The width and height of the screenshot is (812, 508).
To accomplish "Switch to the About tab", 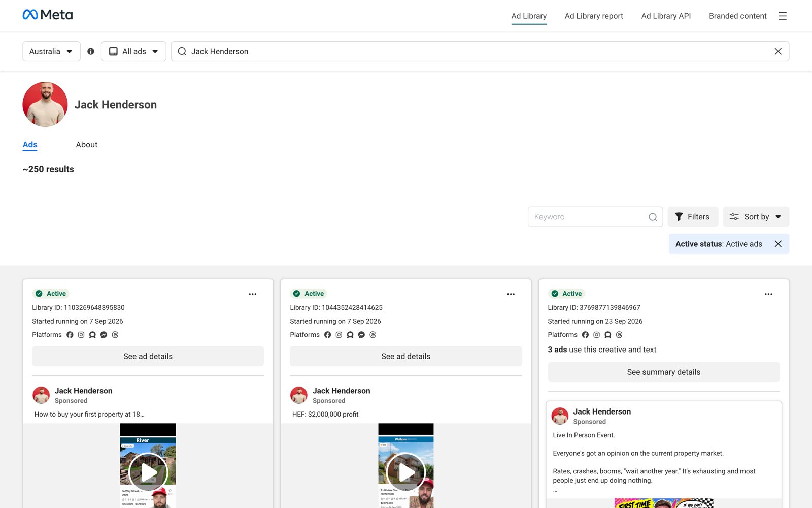I will [x=87, y=145].
